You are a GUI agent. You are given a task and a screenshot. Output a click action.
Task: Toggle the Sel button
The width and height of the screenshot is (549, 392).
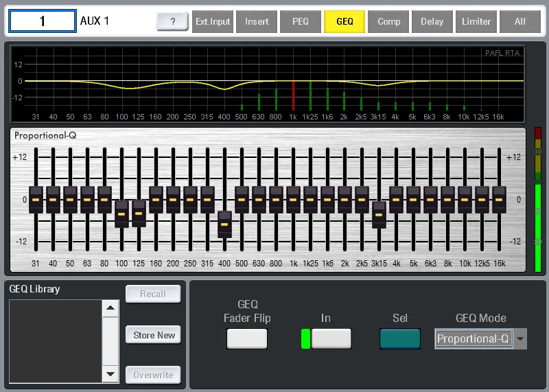[x=400, y=338]
